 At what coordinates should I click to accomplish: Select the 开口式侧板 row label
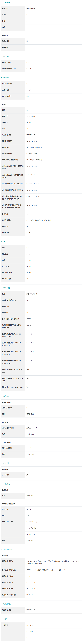[x=6, y=475]
